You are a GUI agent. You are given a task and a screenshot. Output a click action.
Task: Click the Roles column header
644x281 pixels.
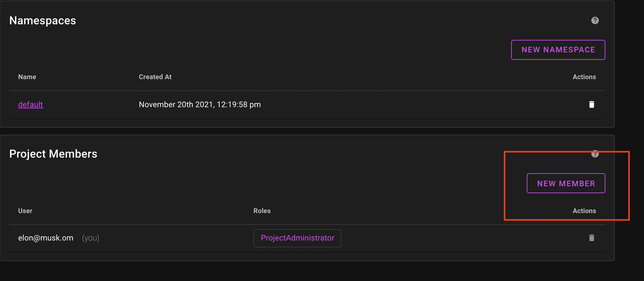(x=262, y=211)
